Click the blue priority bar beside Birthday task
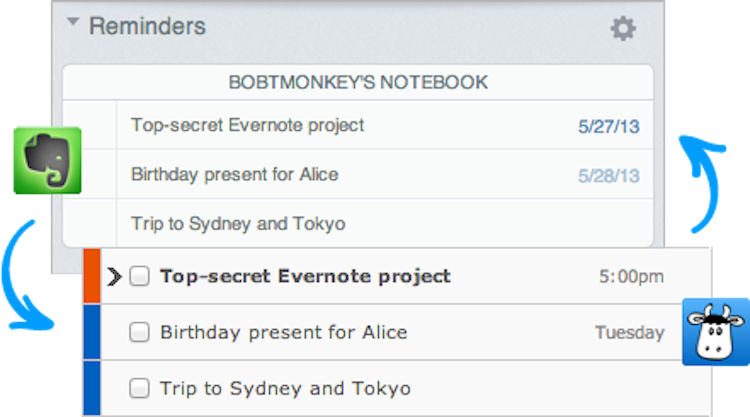The height and width of the screenshot is (417, 750). click(92, 332)
